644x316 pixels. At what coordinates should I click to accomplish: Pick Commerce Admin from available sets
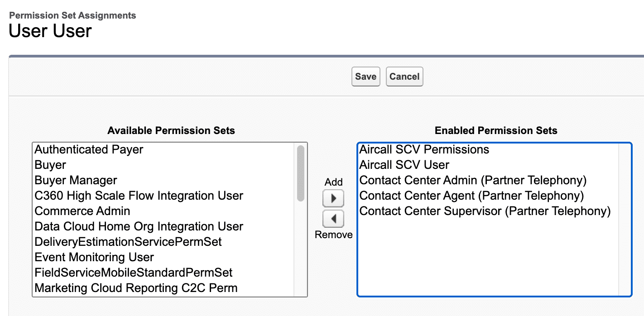(82, 211)
